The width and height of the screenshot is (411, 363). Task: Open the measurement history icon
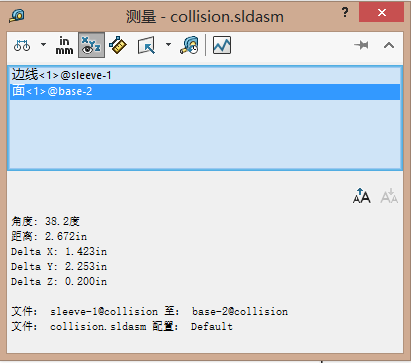pos(190,45)
